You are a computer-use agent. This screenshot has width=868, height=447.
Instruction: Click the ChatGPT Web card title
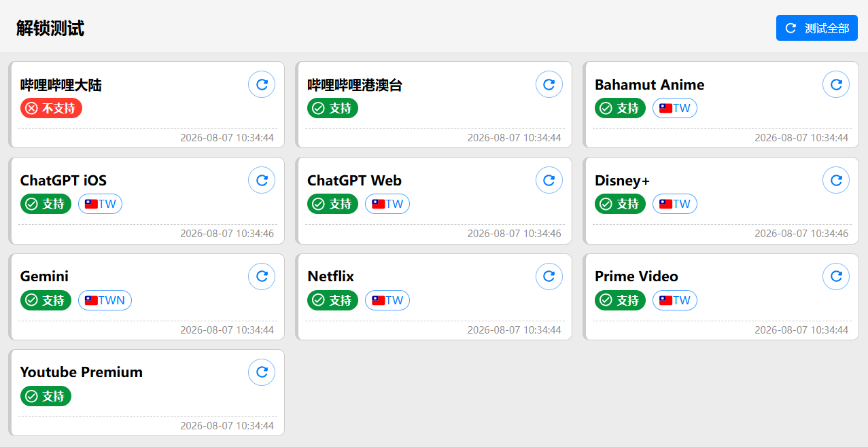[x=354, y=181]
